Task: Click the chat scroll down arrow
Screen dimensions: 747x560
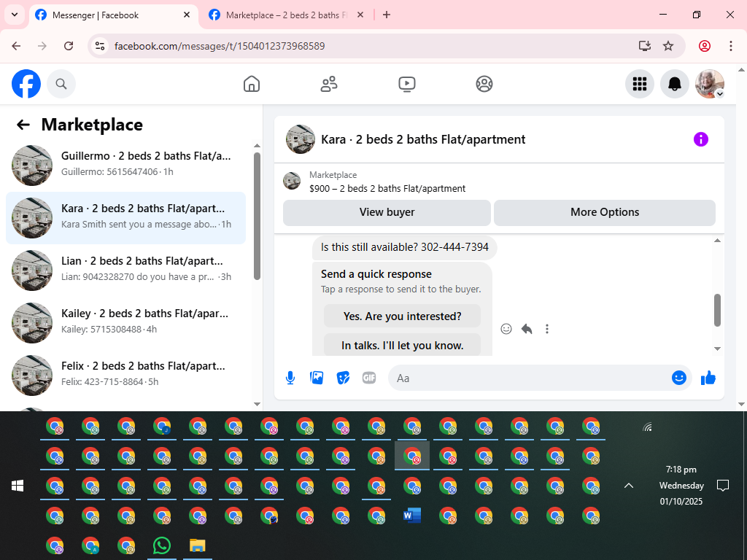Action: (718, 349)
